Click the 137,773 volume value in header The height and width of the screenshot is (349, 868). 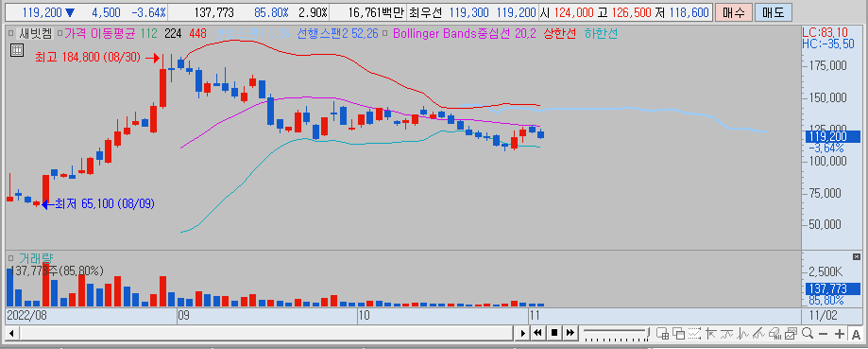coord(213,12)
